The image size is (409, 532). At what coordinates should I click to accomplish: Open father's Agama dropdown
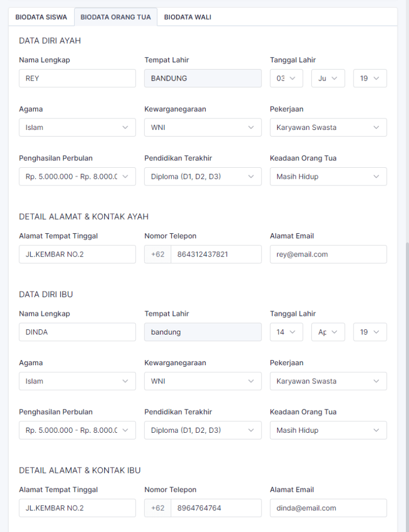coord(77,127)
